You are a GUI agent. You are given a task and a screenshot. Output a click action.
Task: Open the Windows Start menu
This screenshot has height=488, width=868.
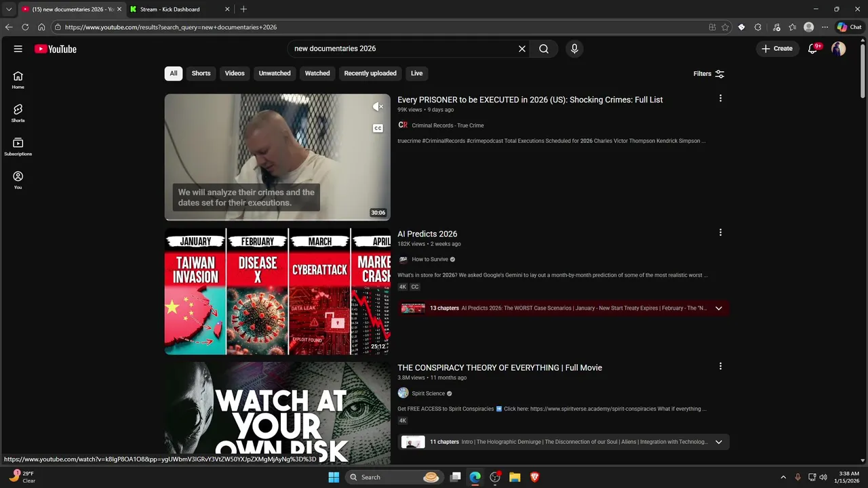[334, 477]
